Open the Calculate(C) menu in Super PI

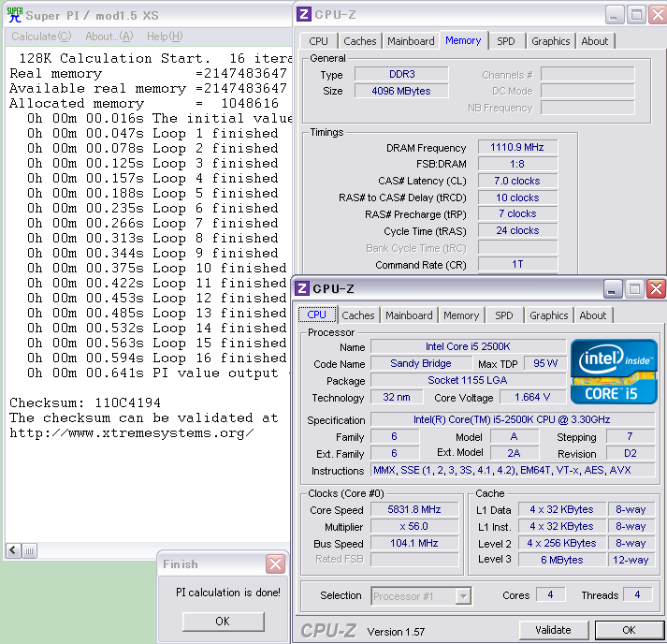click(x=41, y=37)
